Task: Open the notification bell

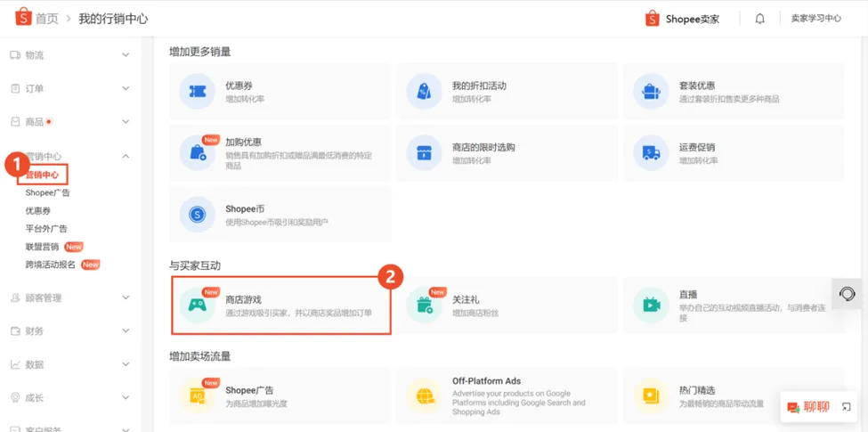Action: (x=760, y=19)
